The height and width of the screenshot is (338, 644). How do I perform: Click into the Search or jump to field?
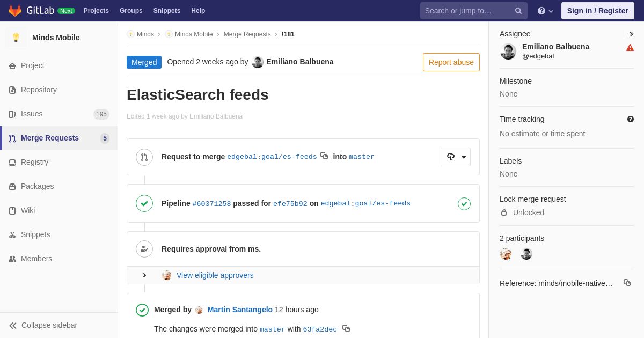click(x=467, y=11)
